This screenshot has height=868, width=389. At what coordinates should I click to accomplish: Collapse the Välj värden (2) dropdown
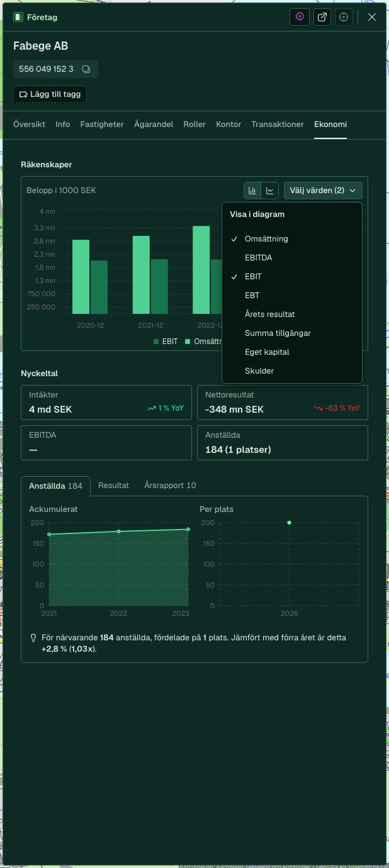click(x=324, y=190)
